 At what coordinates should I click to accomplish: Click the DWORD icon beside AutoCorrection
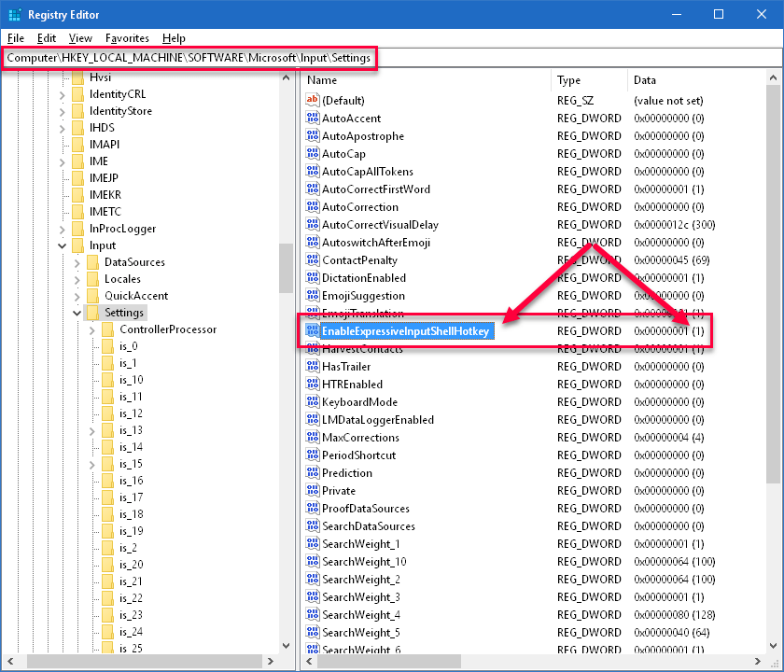[313, 206]
